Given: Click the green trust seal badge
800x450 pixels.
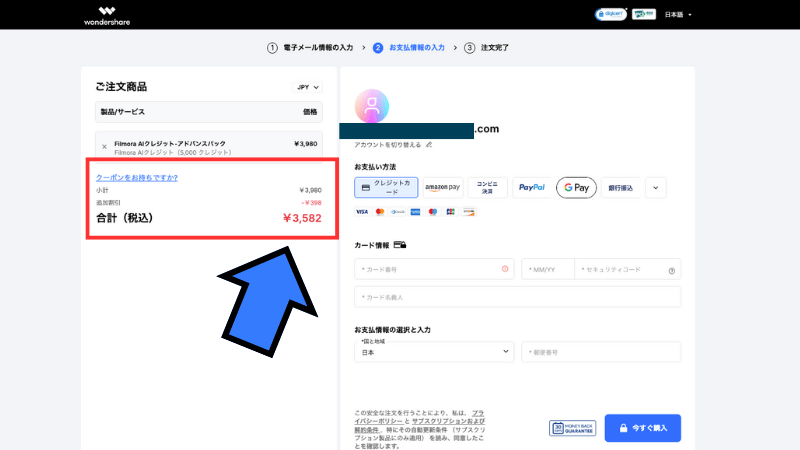Looking at the screenshot, I should [x=643, y=14].
